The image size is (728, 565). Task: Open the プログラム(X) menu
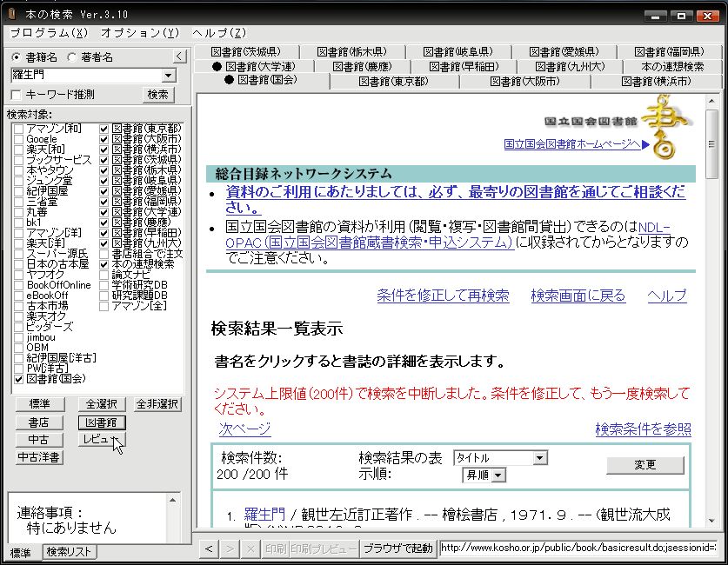pos(49,32)
